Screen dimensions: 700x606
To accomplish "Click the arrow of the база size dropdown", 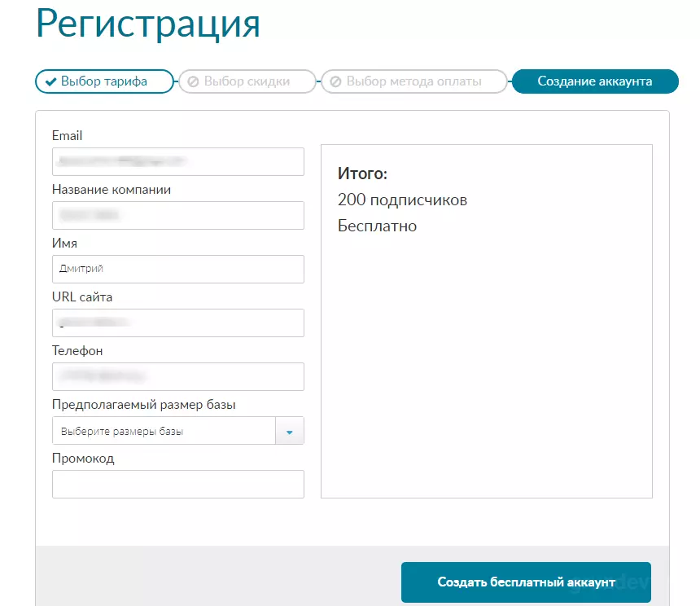I will tap(289, 432).
